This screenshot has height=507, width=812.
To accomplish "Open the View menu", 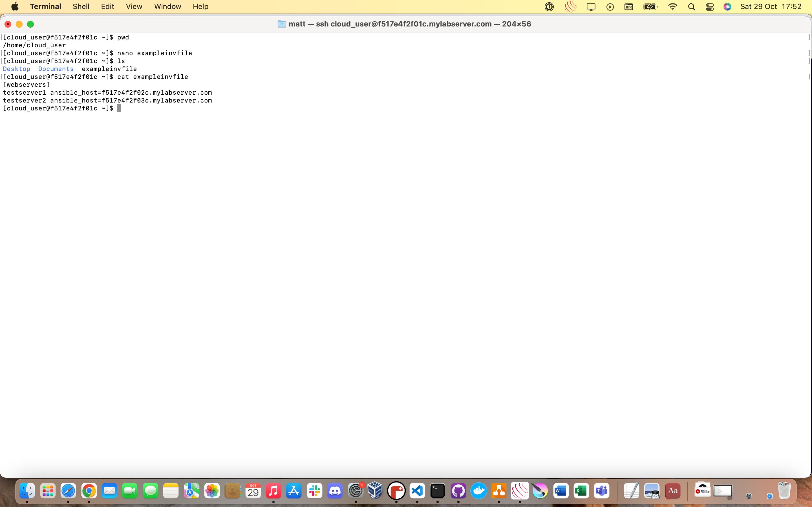I will (x=134, y=7).
